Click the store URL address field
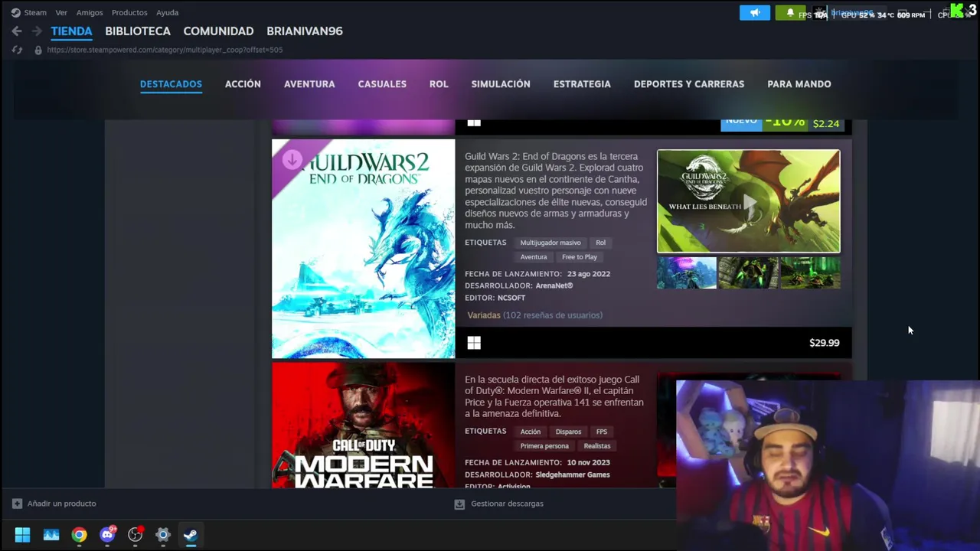Image resolution: width=980 pixels, height=551 pixels. [x=165, y=50]
